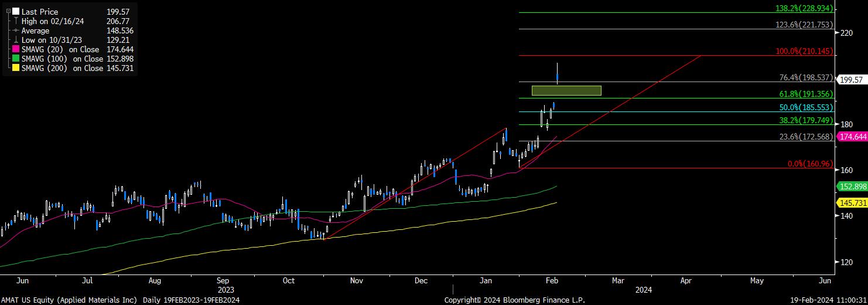Click the 120 price axis label
This screenshot has width=868, height=305.
pos(846,262)
